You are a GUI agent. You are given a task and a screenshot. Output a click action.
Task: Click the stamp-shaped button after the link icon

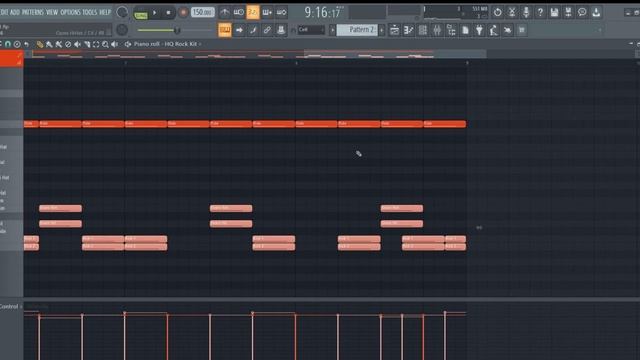point(281,30)
